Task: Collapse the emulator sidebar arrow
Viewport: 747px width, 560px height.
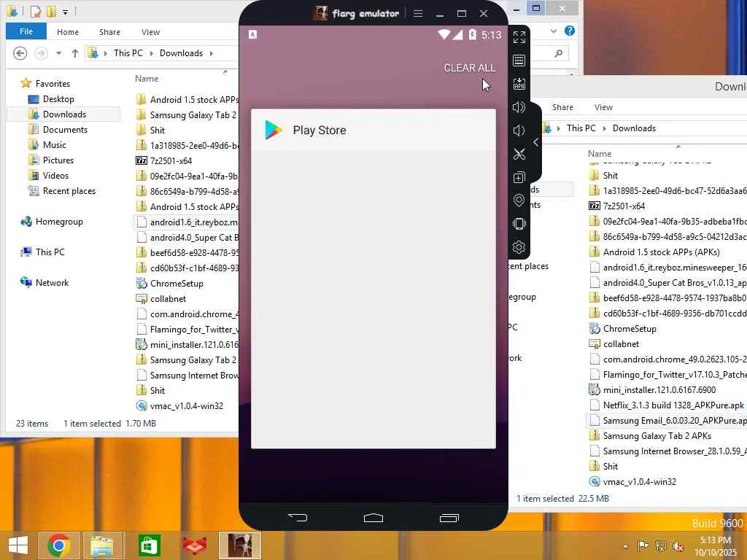Action: click(536, 142)
